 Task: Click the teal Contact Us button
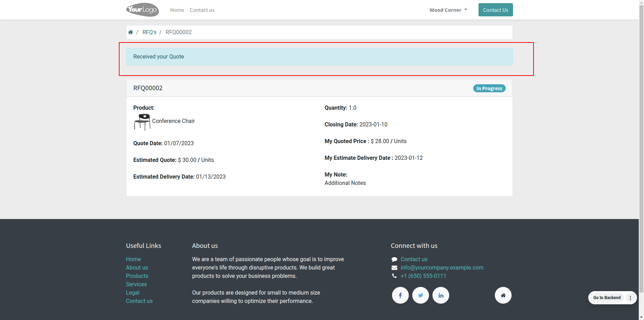496,10
